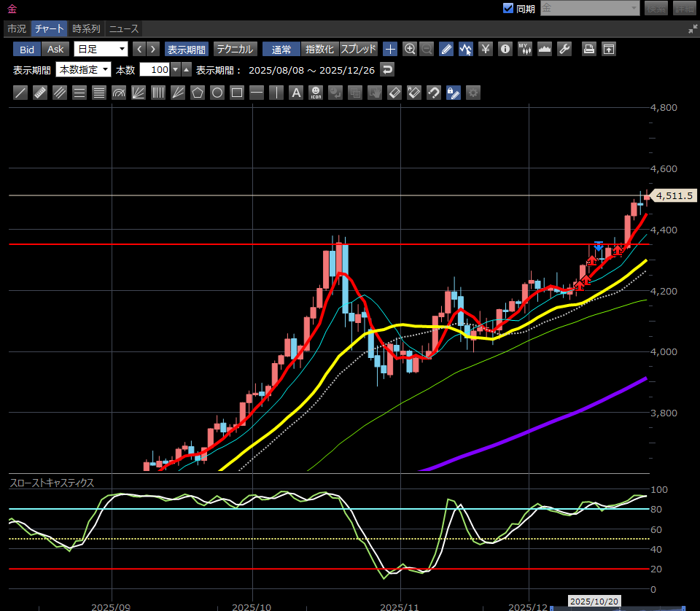Toggle the crosshair cursor button
This screenshot has width=700, height=611.
390,49
